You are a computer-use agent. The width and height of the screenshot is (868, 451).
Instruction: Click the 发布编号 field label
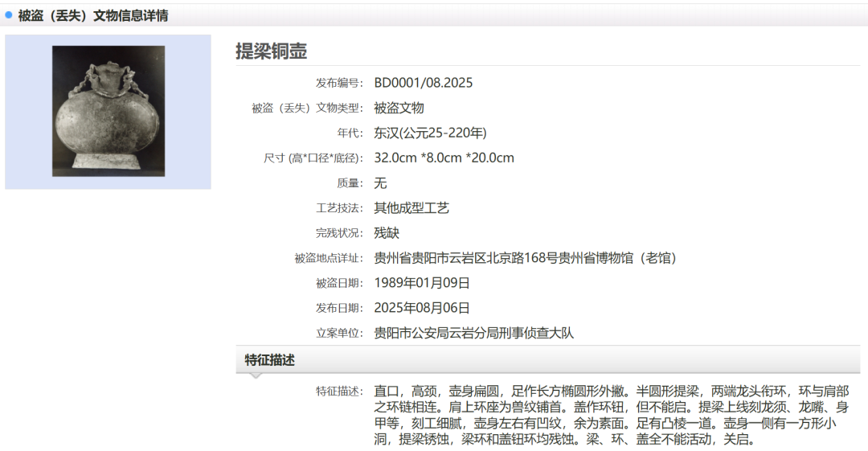339,84
